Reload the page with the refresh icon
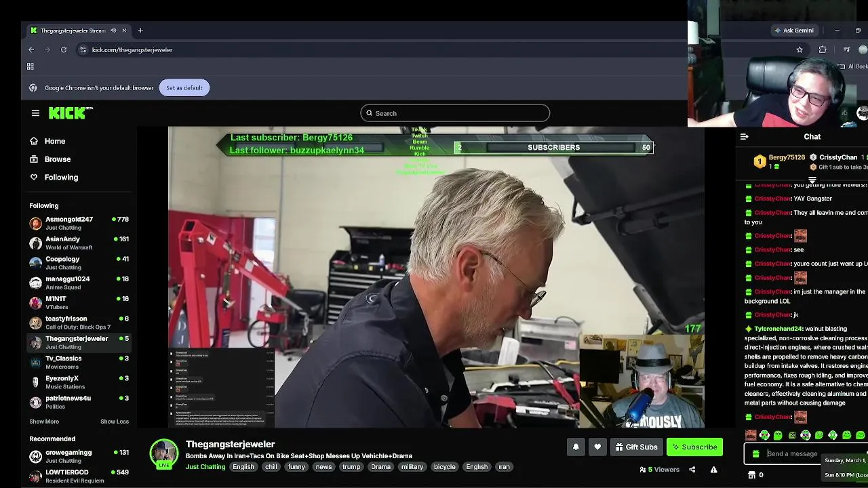Viewport: 868px width, 488px height. (x=64, y=49)
